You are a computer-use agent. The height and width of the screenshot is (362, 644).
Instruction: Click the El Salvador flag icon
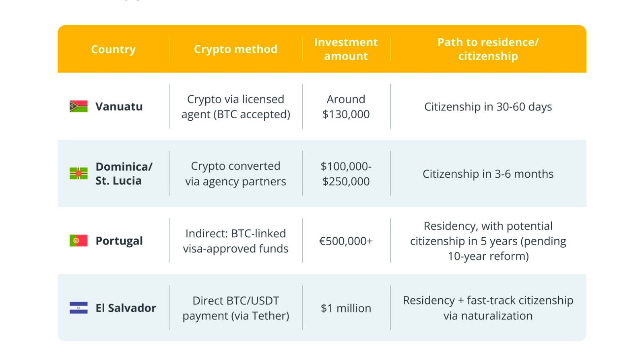[x=78, y=308]
